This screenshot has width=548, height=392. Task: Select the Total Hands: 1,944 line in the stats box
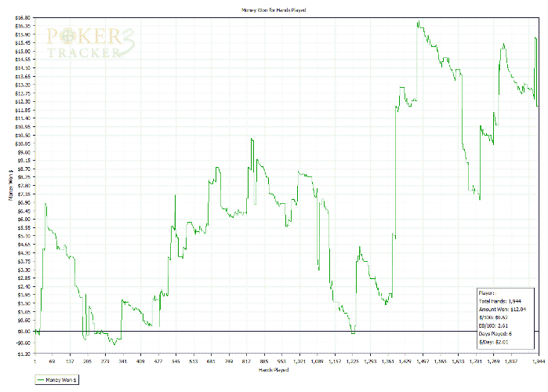tap(500, 301)
